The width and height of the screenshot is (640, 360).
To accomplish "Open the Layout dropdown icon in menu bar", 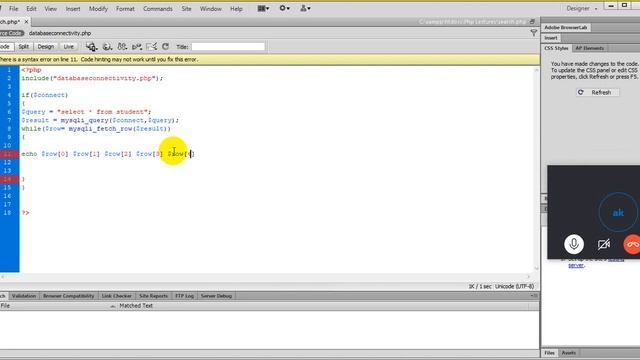I will [x=263, y=8].
